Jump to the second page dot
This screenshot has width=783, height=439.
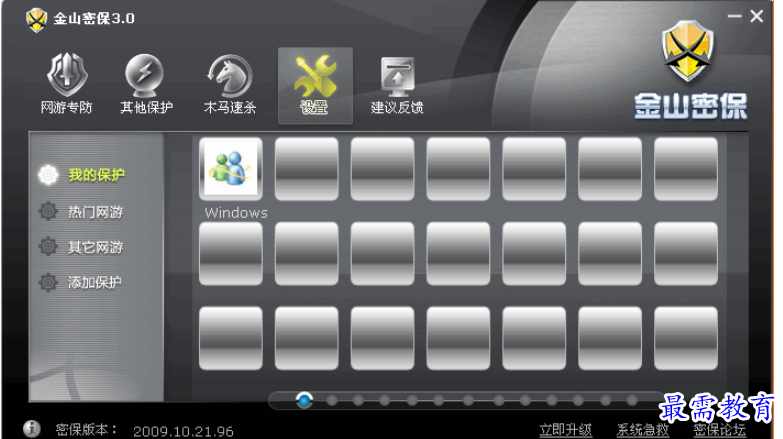coord(332,400)
